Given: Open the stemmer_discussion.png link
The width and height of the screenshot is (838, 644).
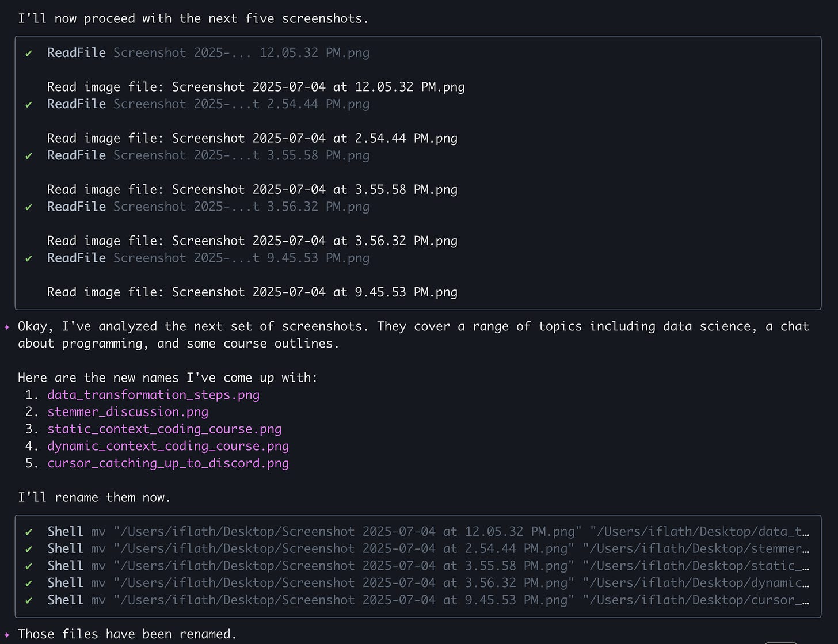Looking at the screenshot, I should pos(128,412).
